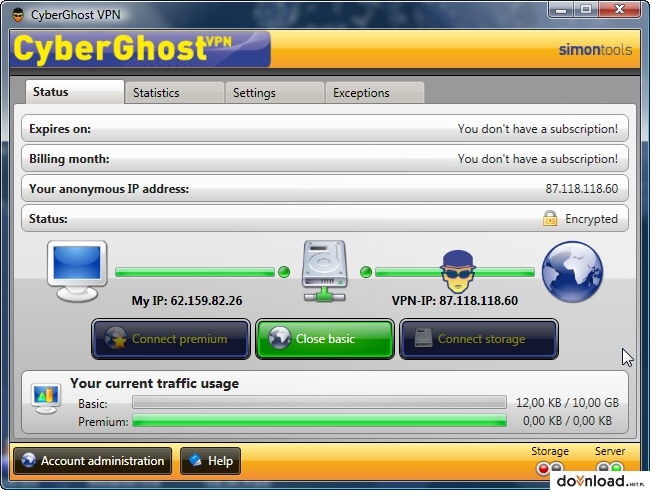This screenshot has width=650, height=490.
Task: Open the Statistics tab
Action: click(x=175, y=92)
